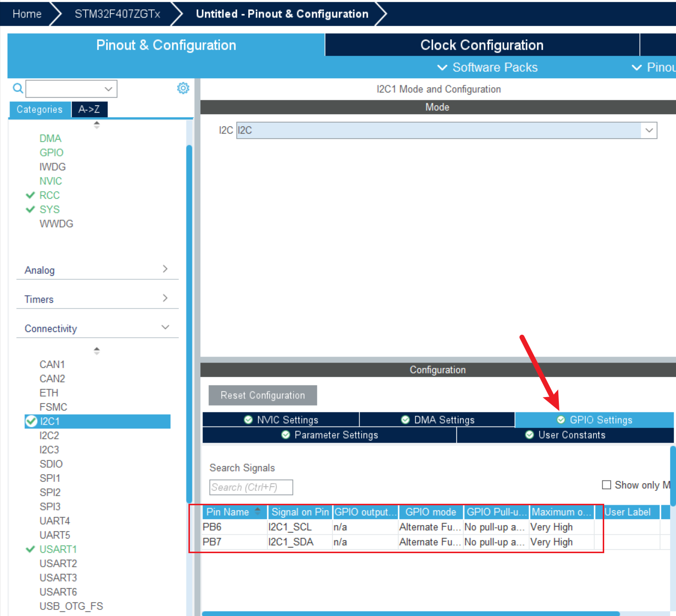The width and height of the screenshot is (676, 616).
Task: Click the I2C1 enabled checkmark icon
Action: click(x=31, y=421)
